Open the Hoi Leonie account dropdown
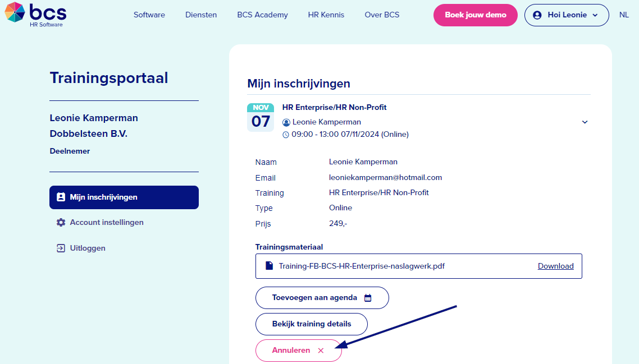Screen dimensions: 639x364 (567, 15)
